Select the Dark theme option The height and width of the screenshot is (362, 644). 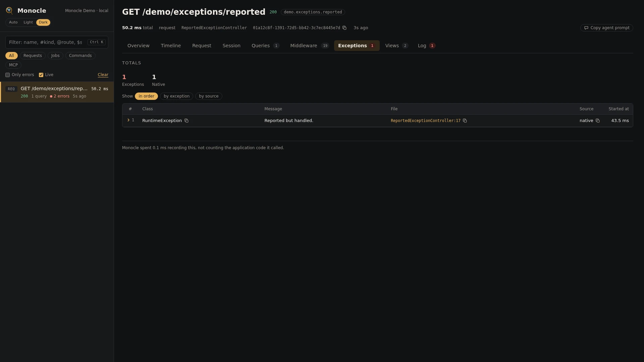(43, 22)
